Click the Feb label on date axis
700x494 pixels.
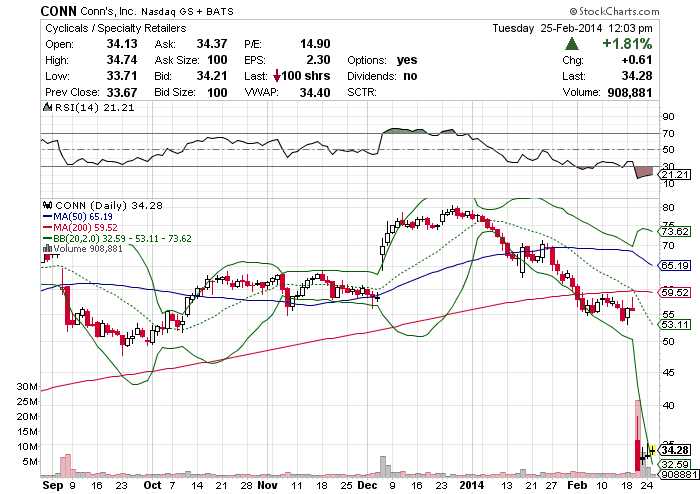[x=577, y=485]
